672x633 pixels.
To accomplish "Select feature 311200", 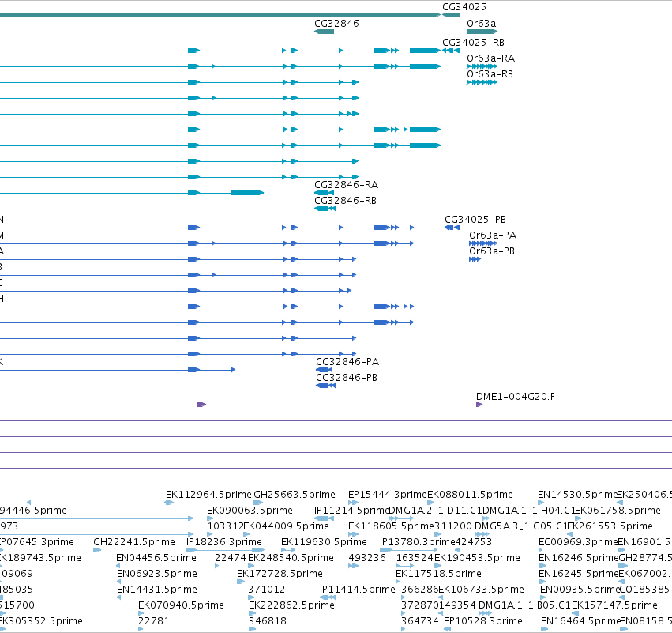I will pos(453,526).
